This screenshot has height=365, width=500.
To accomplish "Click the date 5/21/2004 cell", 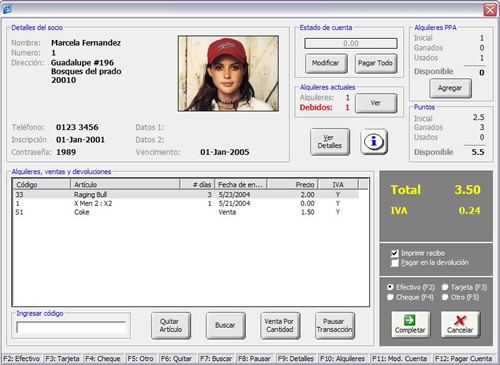I will point(234,203).
